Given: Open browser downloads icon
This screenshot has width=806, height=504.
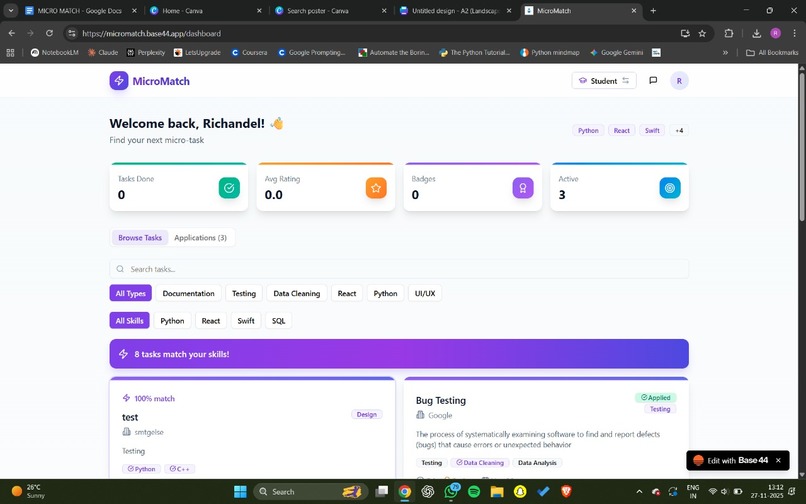Looking at the screenshot, I should [756, 33].
